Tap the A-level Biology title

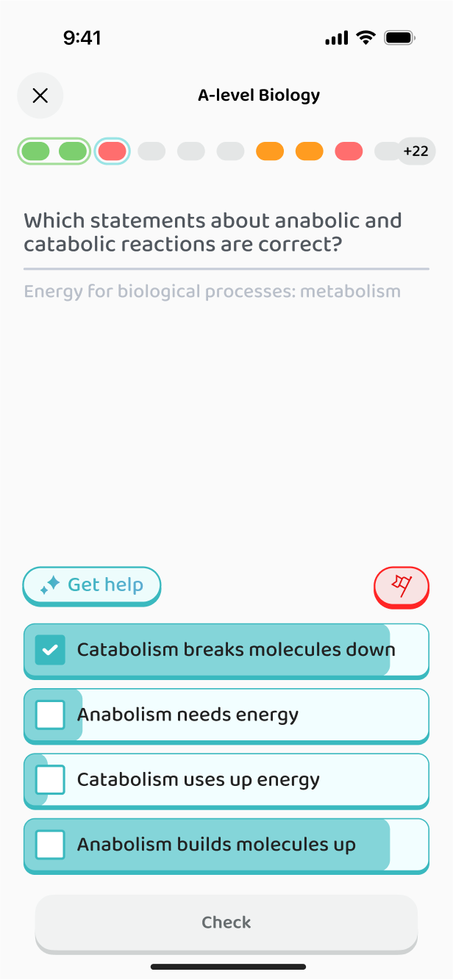point(259,95)
